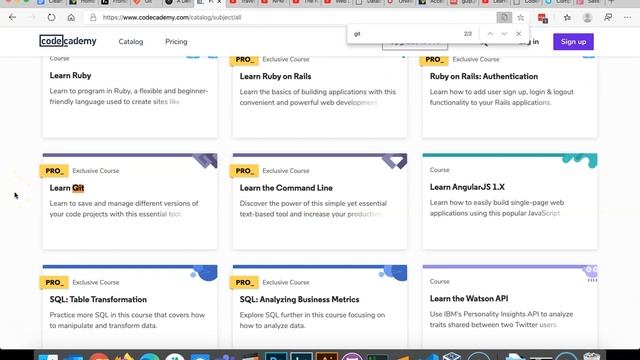640x360 pixels.
Task: Open the Pricing page
Action: click(176, 42)
